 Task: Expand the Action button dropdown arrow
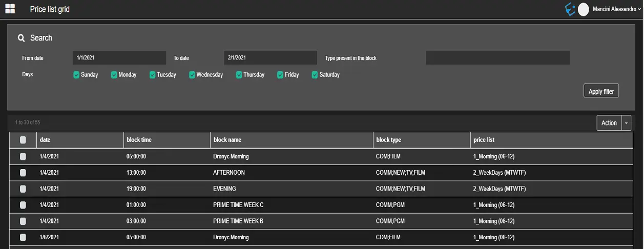pyautogui.click(x=626, y=123)
